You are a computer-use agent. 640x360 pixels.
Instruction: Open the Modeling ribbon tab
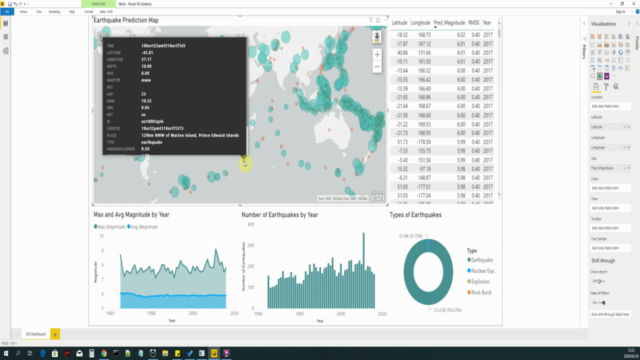[54, 11]
